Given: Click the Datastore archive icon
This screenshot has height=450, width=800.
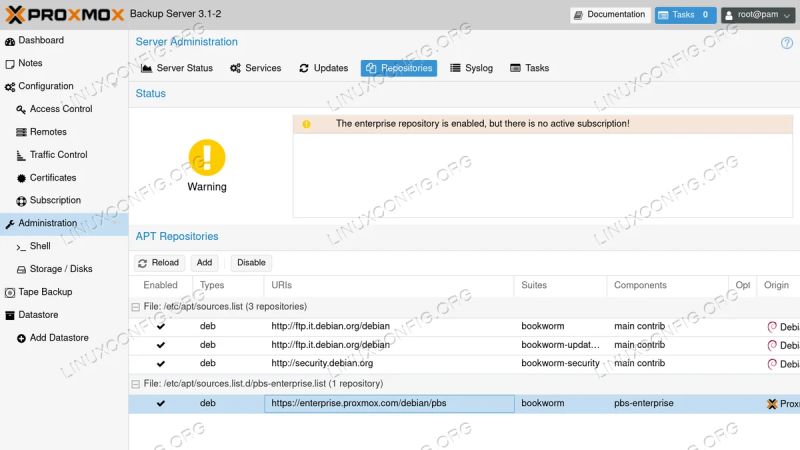Looking at the screenshot, I should (x=10, y=315).
